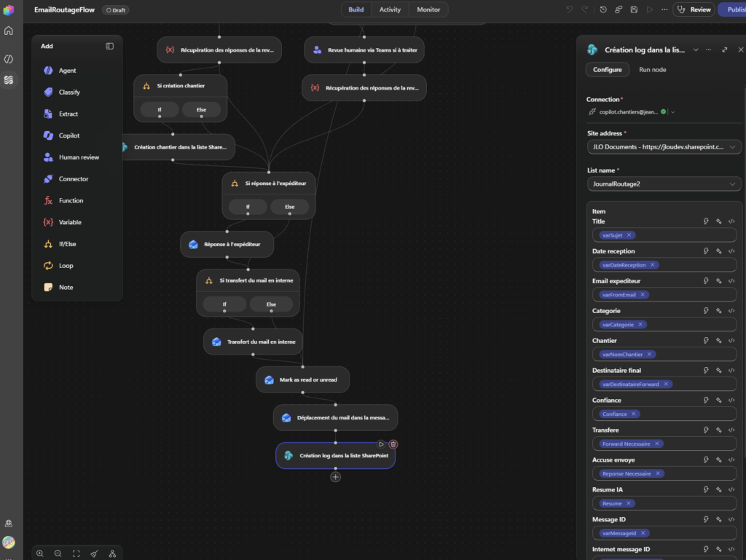Open auto-layout icon in bottom toolbar
The height and width of the screenshot is (560, 746).
click(112, 554)
